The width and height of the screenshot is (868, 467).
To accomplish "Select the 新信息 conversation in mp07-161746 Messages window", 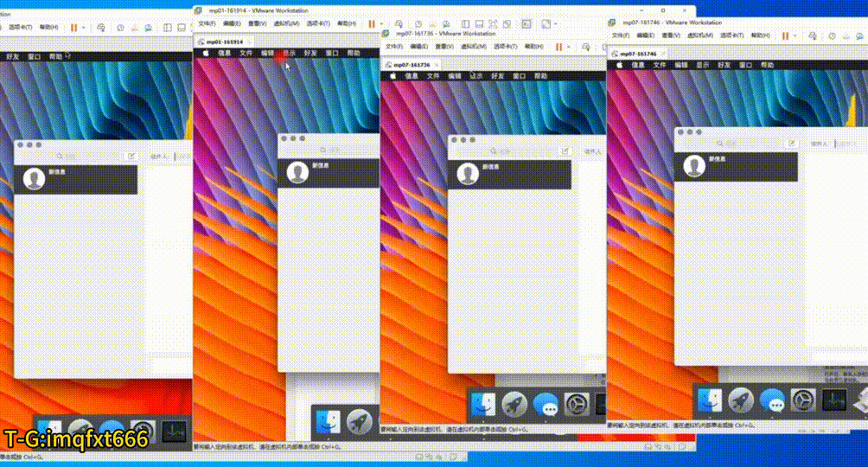I will (x=736, y=167).
